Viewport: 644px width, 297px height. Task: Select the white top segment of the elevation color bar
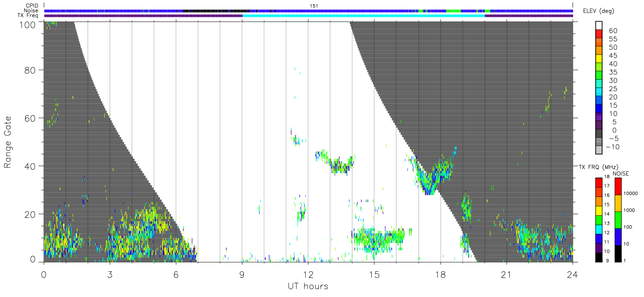pyautogui.click(x=599, y=25)
